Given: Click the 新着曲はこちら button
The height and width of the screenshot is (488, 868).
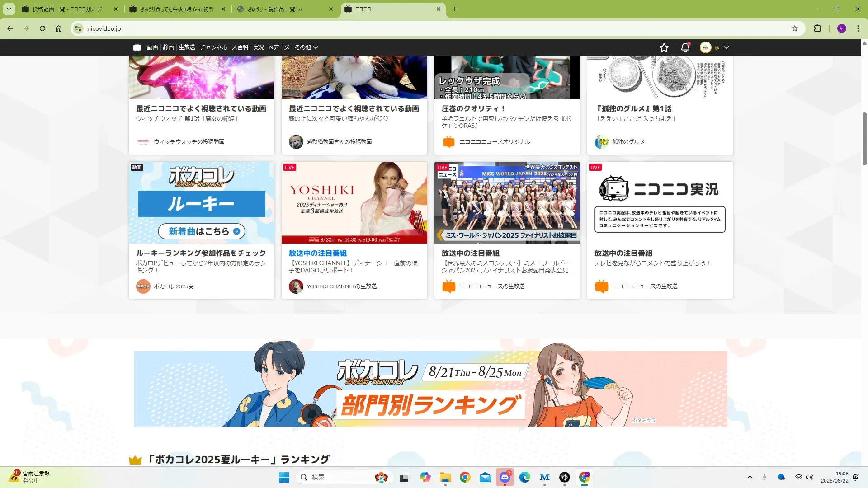Looking at the screenshot, I should point(201,231).
